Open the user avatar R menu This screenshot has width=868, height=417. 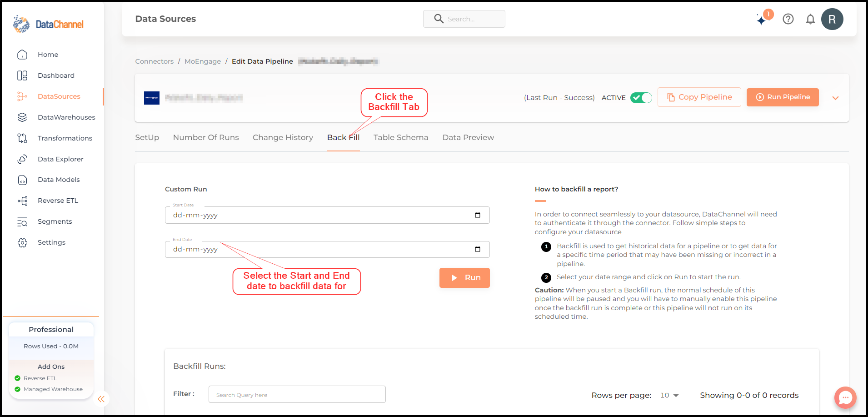pyautogui.click(x=832, y=19)
